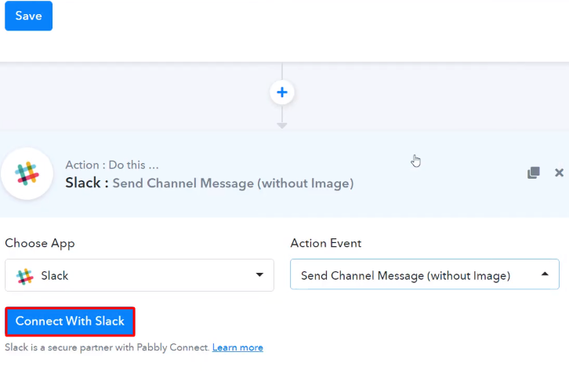This screenshot has height=392, width=569.
Task: Add a step with the plus icon
Action: pos(282,93)
